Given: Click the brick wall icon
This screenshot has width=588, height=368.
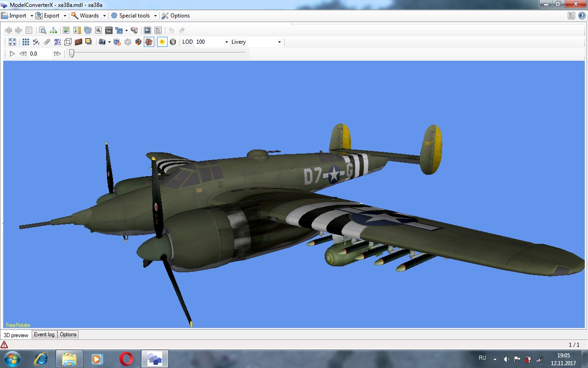Looking at the screenshot, I should click(x=79, y=42).
